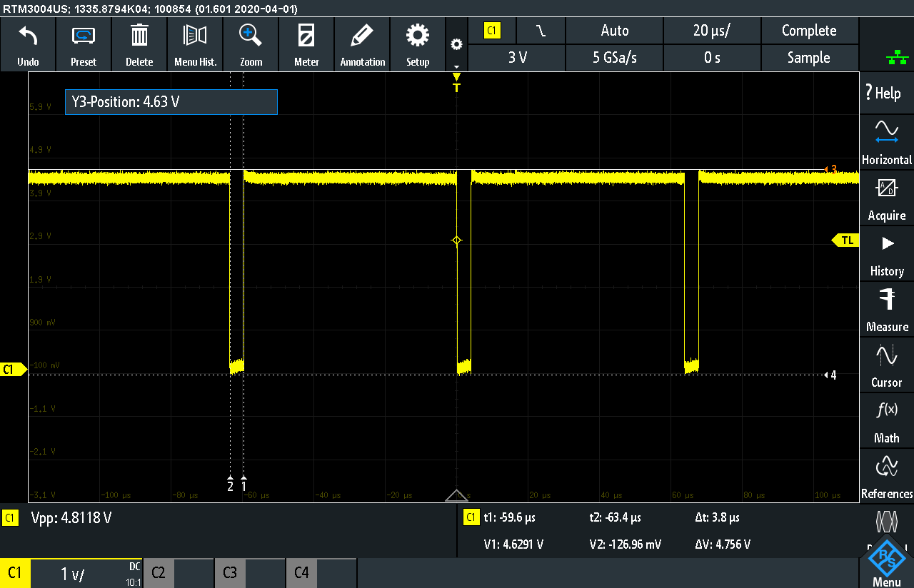Image resolution: width=914 pixels, height=588 pixels.
Task: Click the 5 GSa/s sample rate field
Action: (x=614, y=58)
